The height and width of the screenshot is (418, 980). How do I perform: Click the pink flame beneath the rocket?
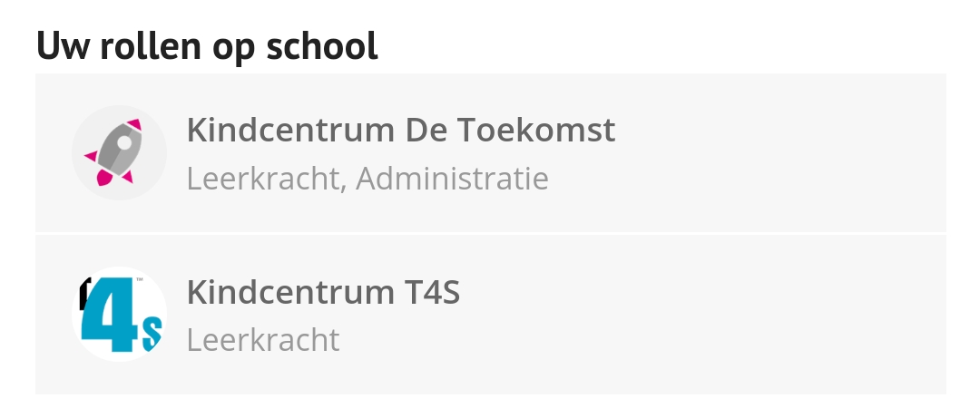pos(104,178)
